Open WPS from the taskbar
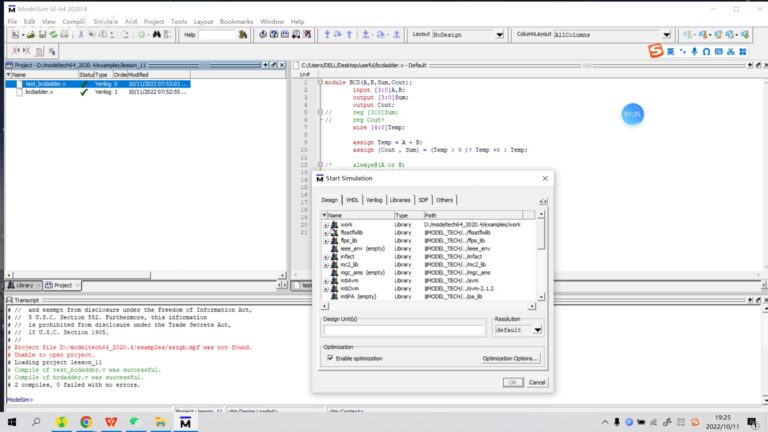768x432 pixels. point(111,422)
